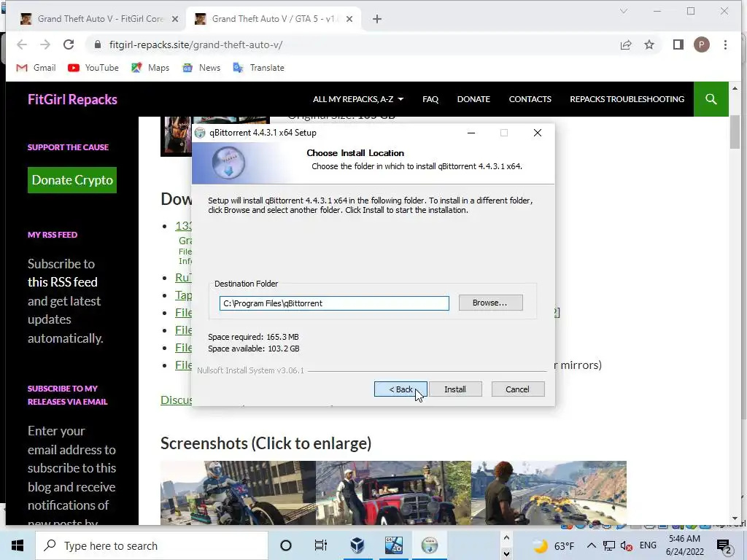Viewport: 747px width, 560px height.
Task: Click the this RSS feed link
Action: coord(63,282)
